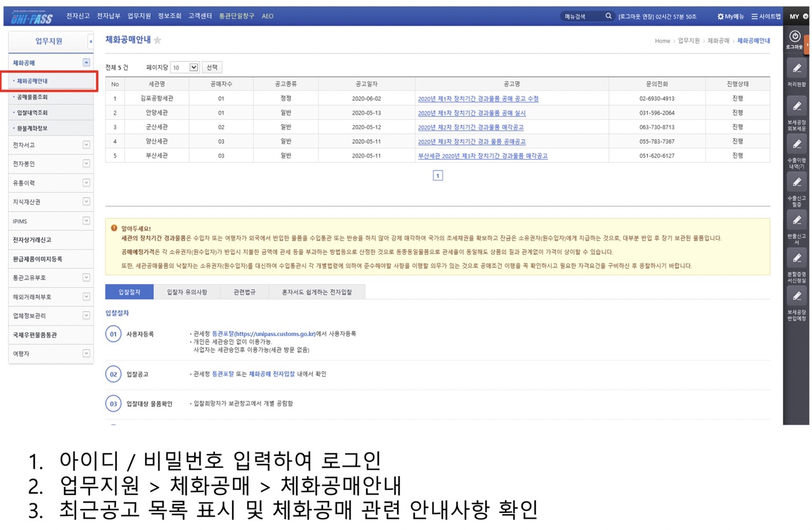Open 국제우편물품통관 in the sidebar
The image size is (812, 530).
[35, 335]
